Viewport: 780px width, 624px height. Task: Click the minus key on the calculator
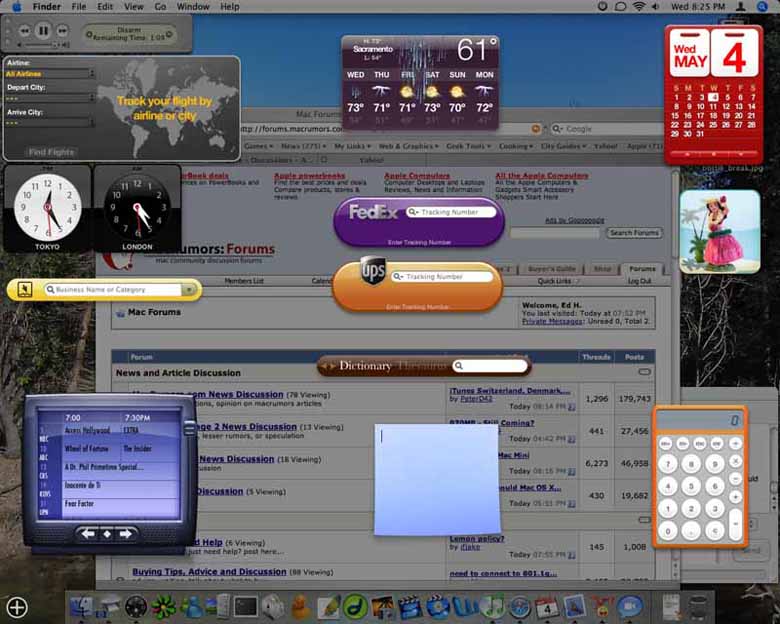coord(736,479)
